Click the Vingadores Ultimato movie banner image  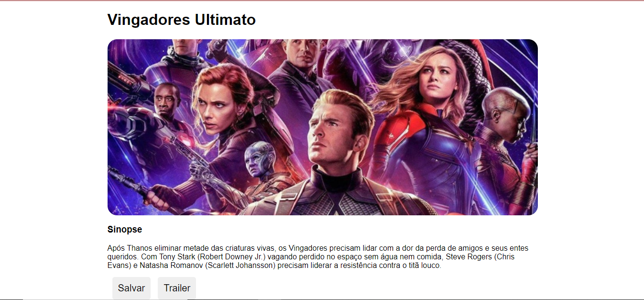[x=323, y=127]
